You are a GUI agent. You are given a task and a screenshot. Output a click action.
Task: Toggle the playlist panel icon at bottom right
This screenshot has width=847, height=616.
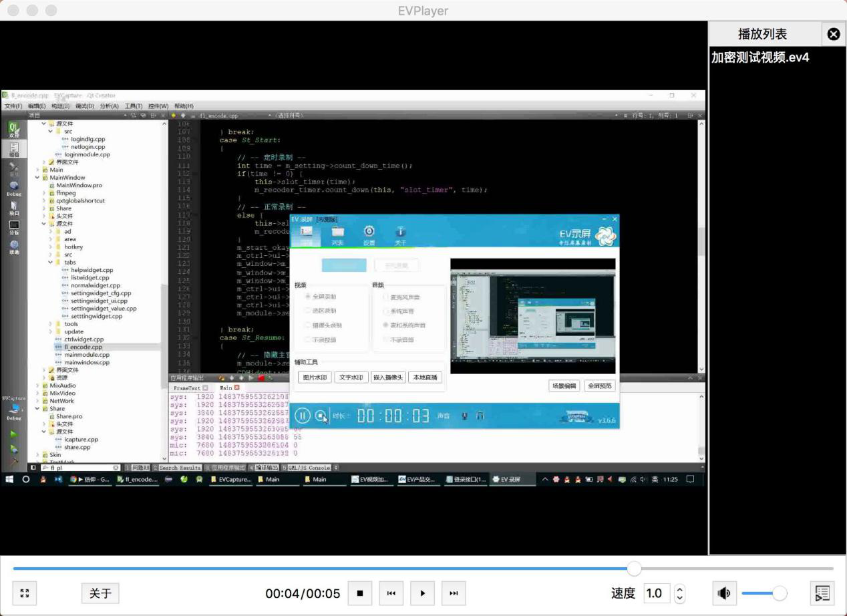[x=822, y=593]
